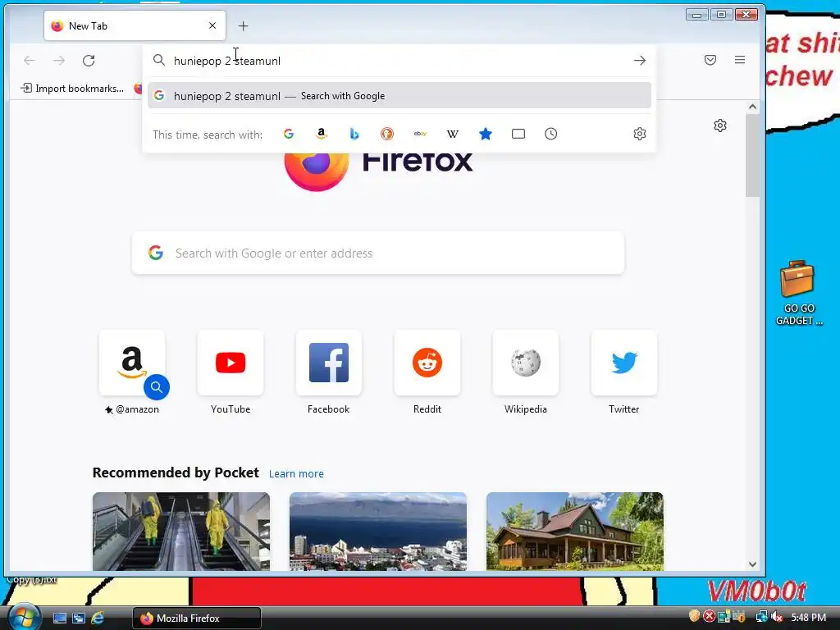The height and width of the screenshot is (630, 840).
Task: Launch Internet Explorer from quick launch
Action: point(98,618)
